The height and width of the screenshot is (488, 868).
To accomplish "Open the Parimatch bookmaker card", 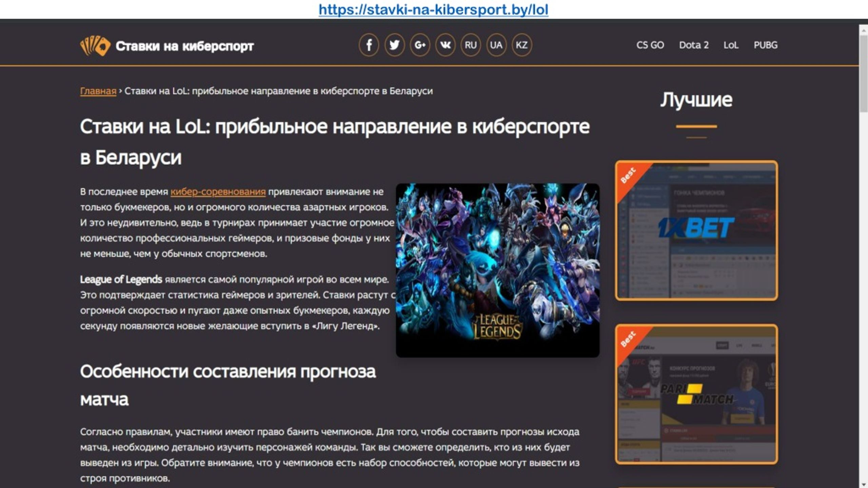I will point(696,394).
